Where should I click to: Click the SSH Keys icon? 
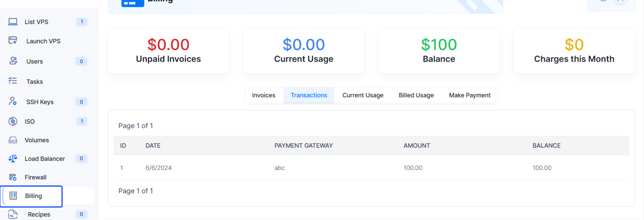coord(13,101)
